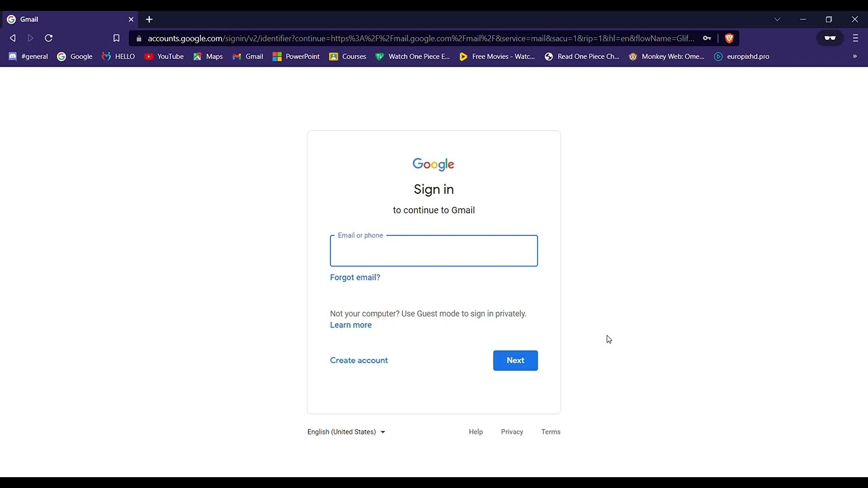Image resolution: width=868 pixels, height=488 pixels.
Task: Open the Free Movies bookmark
Action: pyautogui.click(x=497, y=56)
